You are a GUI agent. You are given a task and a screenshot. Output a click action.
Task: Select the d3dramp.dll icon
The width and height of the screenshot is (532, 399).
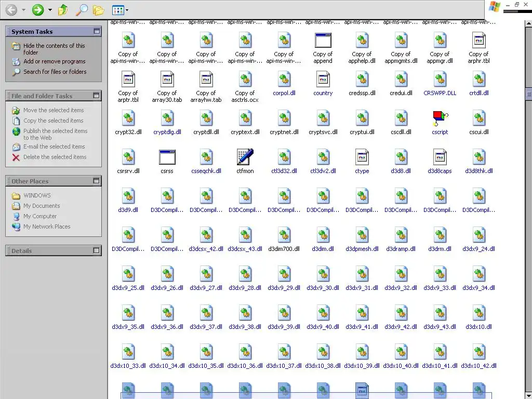click(x=401, y=235)
